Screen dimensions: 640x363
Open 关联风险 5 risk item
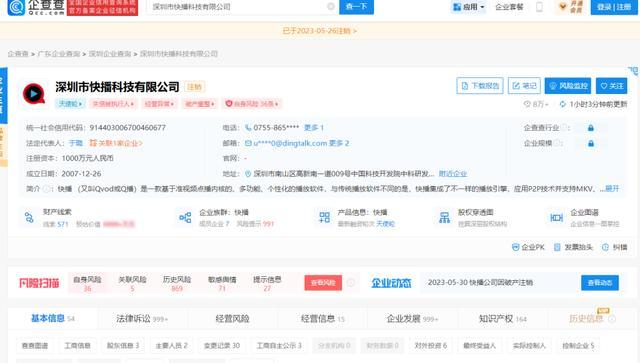pos(132,284)
